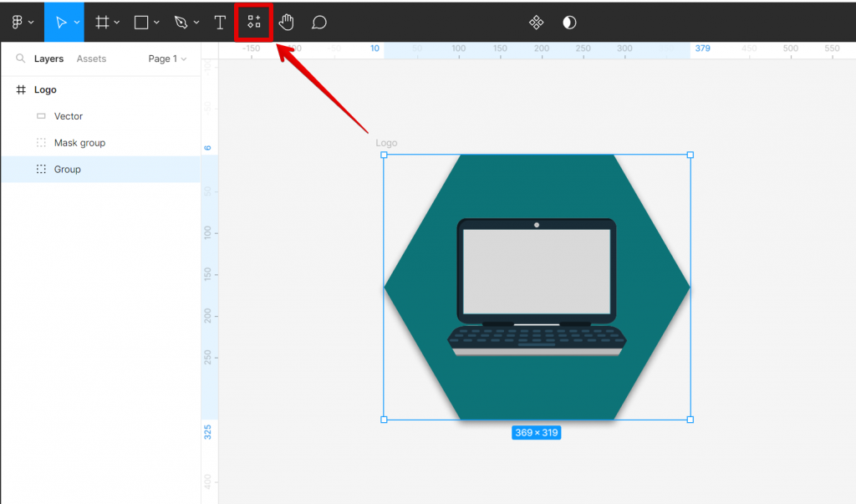Click the Logo frame label on canvas

point(387,143)
